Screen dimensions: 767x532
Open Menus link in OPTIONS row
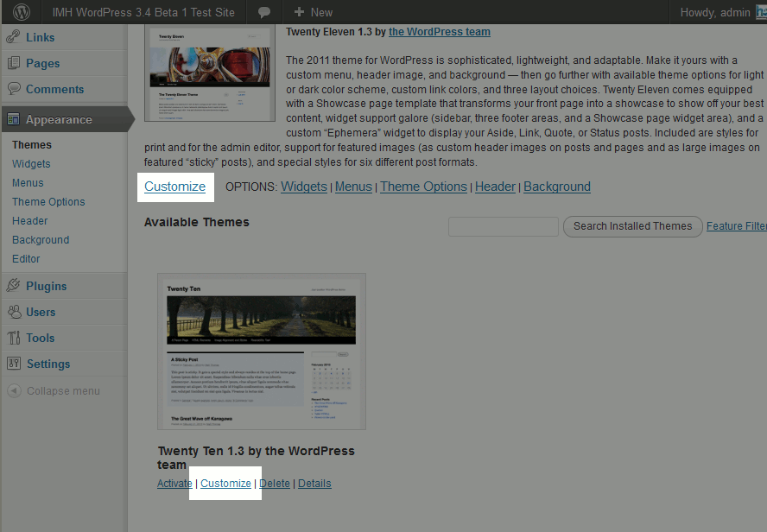pyautogui.click(x=353, y=187)
